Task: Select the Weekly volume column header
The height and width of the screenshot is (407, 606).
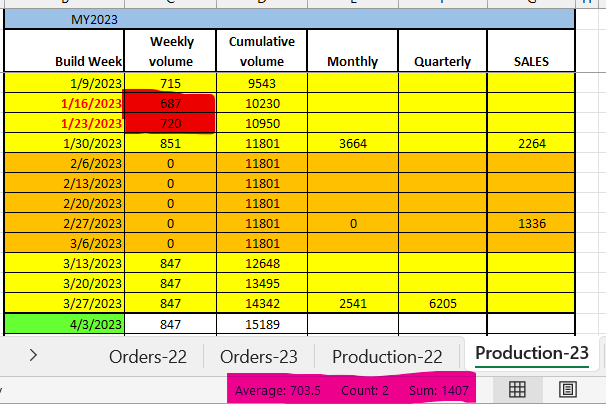Action: (171, 51)
